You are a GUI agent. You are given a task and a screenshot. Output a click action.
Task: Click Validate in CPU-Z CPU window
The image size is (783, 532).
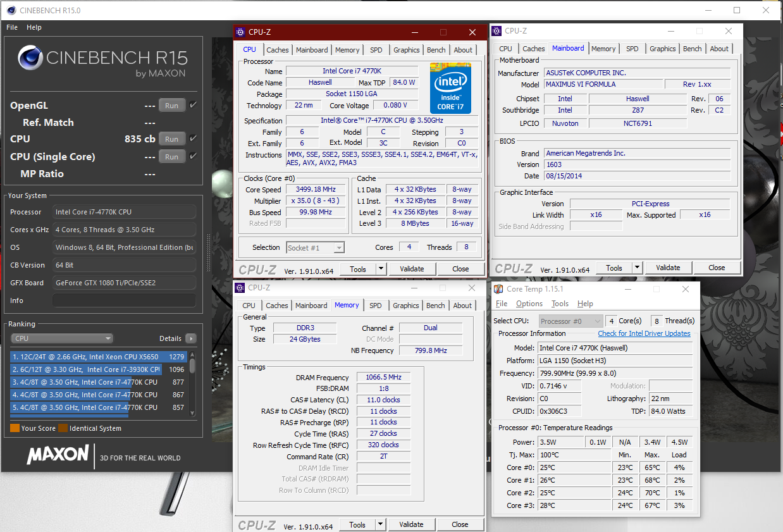[412, 269]
